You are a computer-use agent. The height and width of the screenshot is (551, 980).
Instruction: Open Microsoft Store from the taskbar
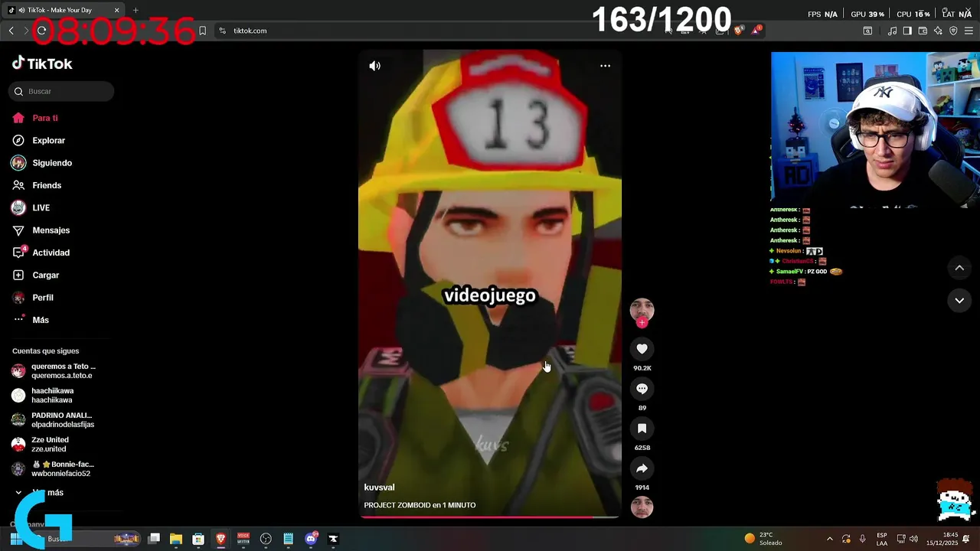tap(198, 539)
